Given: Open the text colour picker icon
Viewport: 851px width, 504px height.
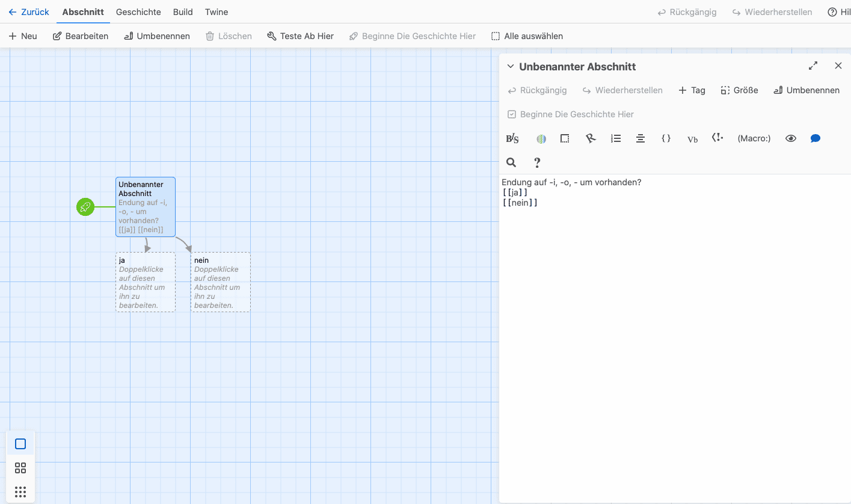Looking at the screenshot, I should point(541,139).
